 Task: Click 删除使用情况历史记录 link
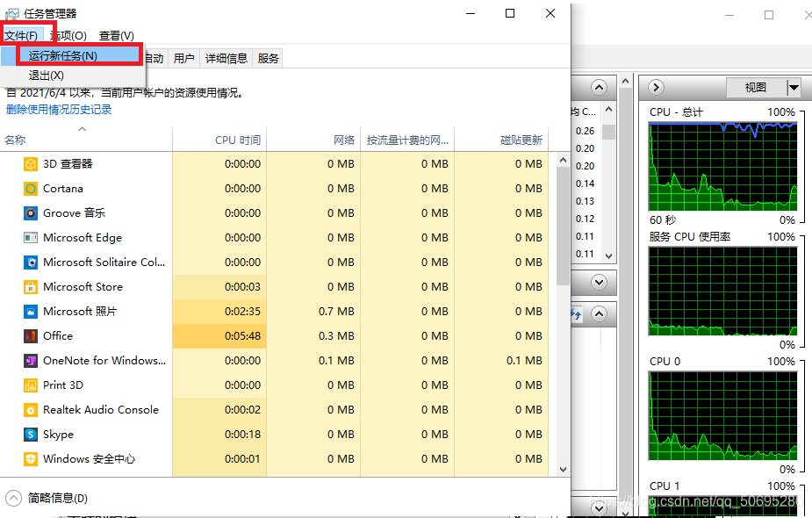point(59,109)
